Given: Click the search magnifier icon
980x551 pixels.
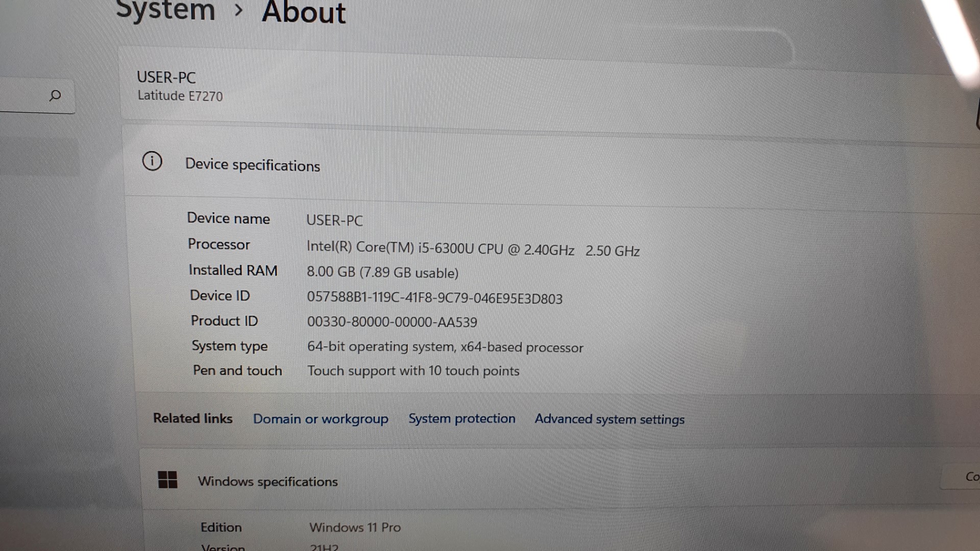Looking at the screenshot, I should 55,95.
